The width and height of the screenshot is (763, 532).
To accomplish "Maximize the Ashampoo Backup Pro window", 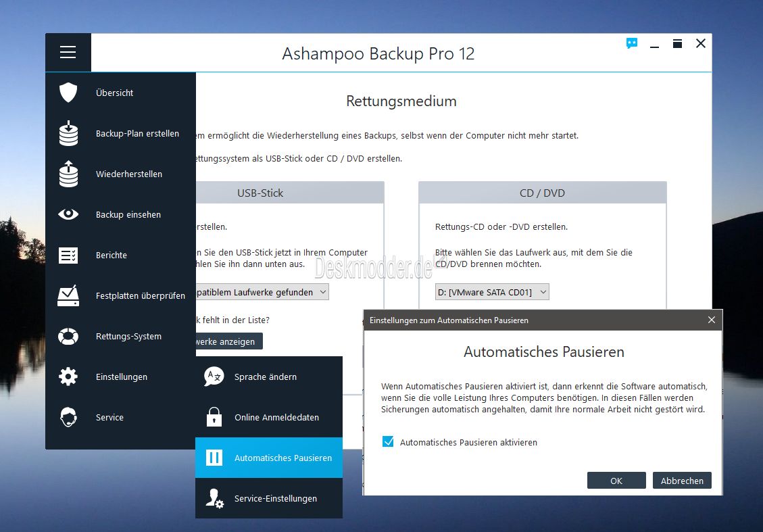I will coord(677,44).
